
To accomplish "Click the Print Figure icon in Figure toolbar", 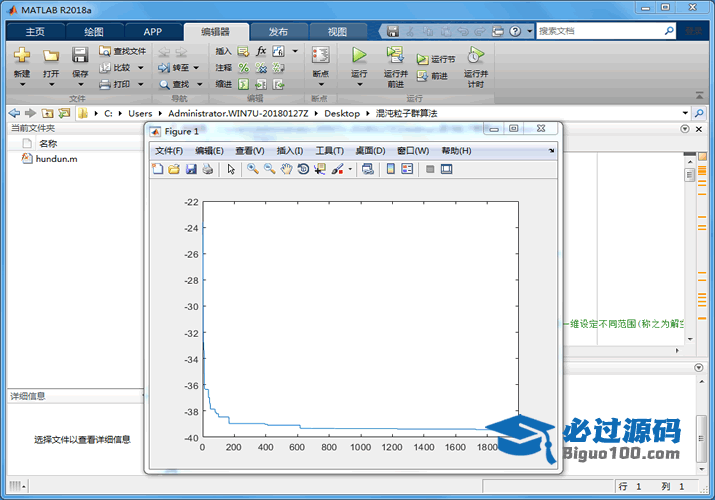I will pos(208,169).
